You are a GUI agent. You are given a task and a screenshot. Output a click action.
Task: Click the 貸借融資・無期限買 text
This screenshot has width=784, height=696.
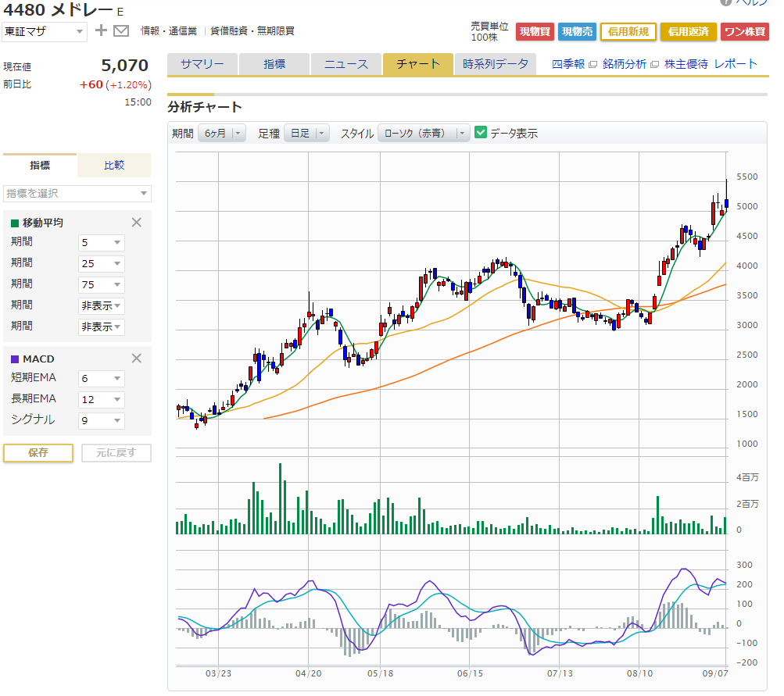[252, 31]
